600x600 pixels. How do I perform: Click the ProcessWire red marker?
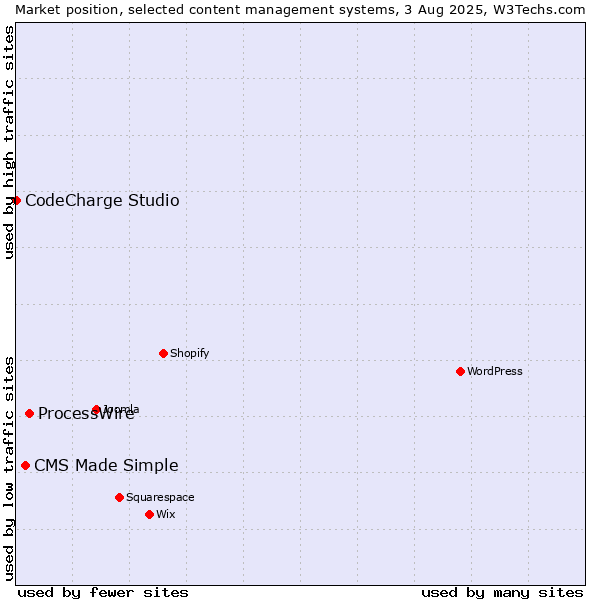click(x=29, y=414)
